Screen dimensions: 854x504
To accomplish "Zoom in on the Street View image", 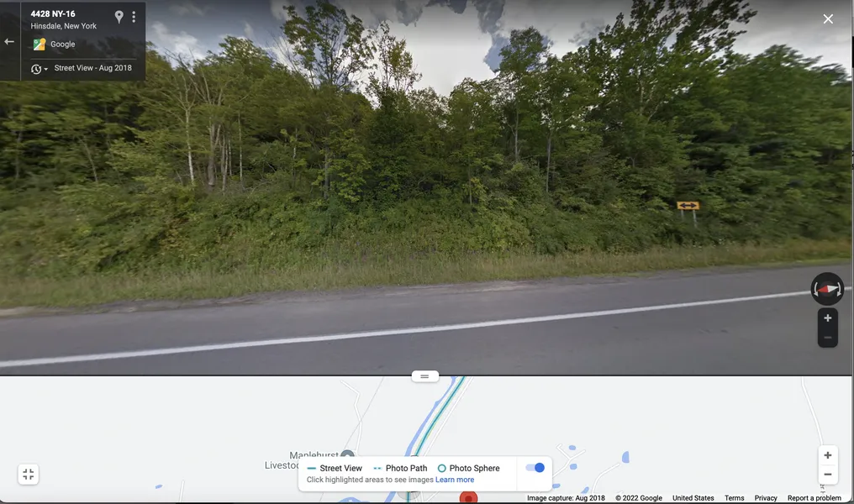I will (827, 318).
